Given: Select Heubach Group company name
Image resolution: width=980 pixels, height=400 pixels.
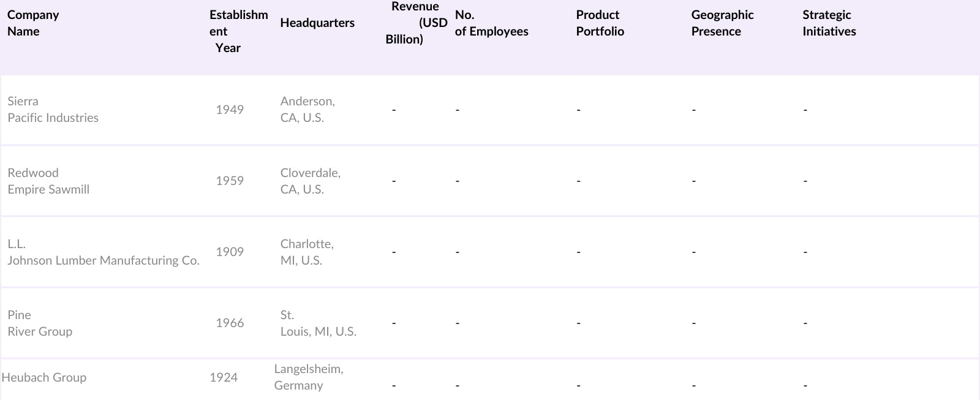Looking at the screenshot, I should (44, 377).
